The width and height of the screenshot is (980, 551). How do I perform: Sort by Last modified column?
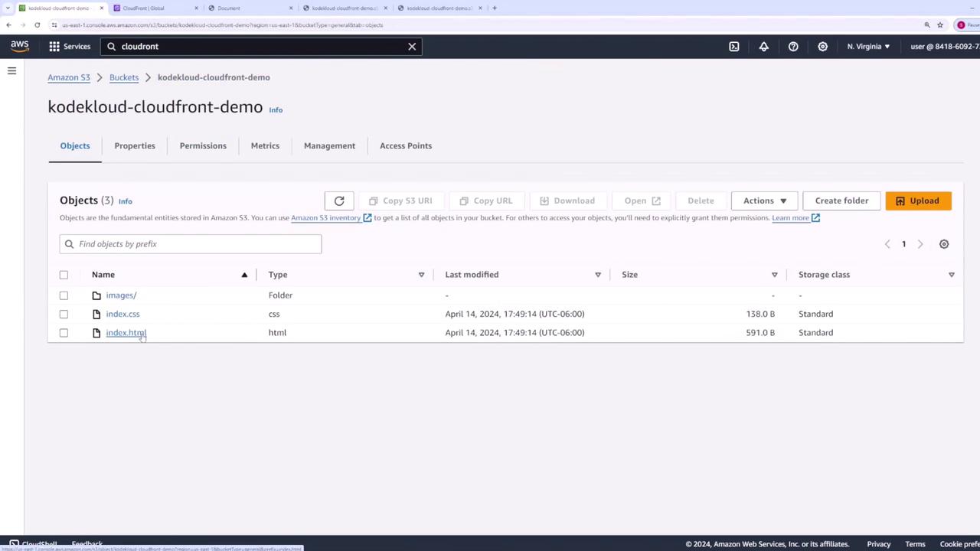click(472, 275)
